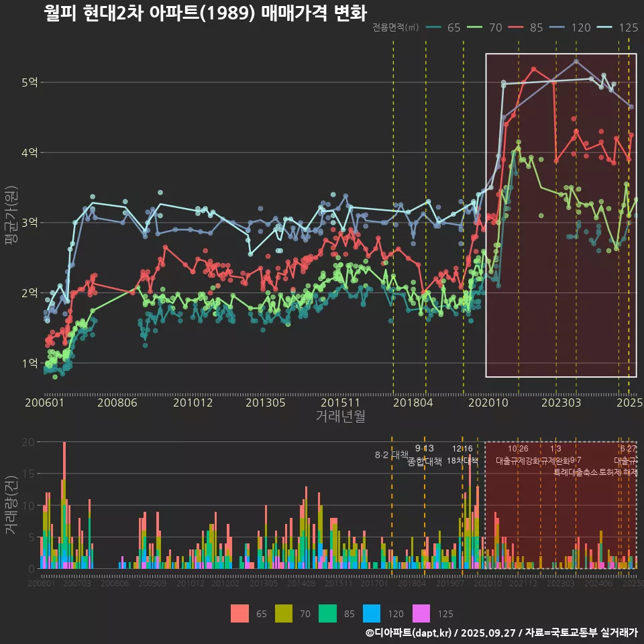
Task: Click the 5억 y-axis tick label
Action: [x=30, y=83]
